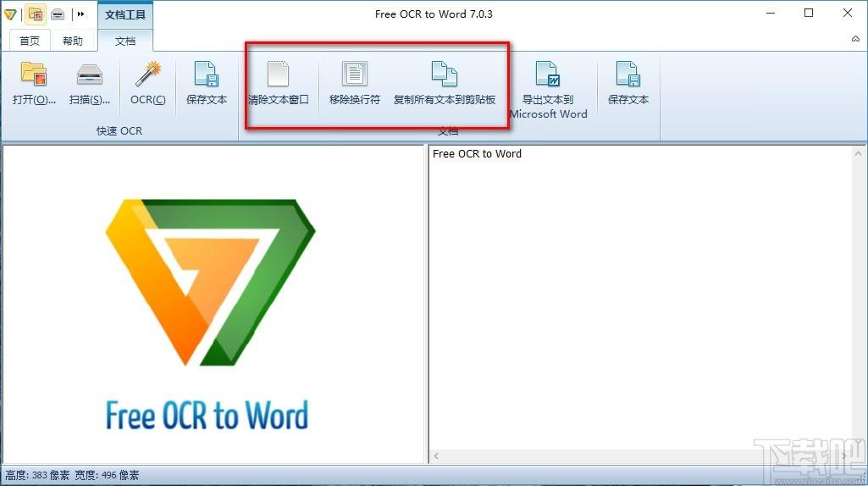868x486 pixels.
Task: Click the app logo icon in title bar
Action: click(10, 14)
